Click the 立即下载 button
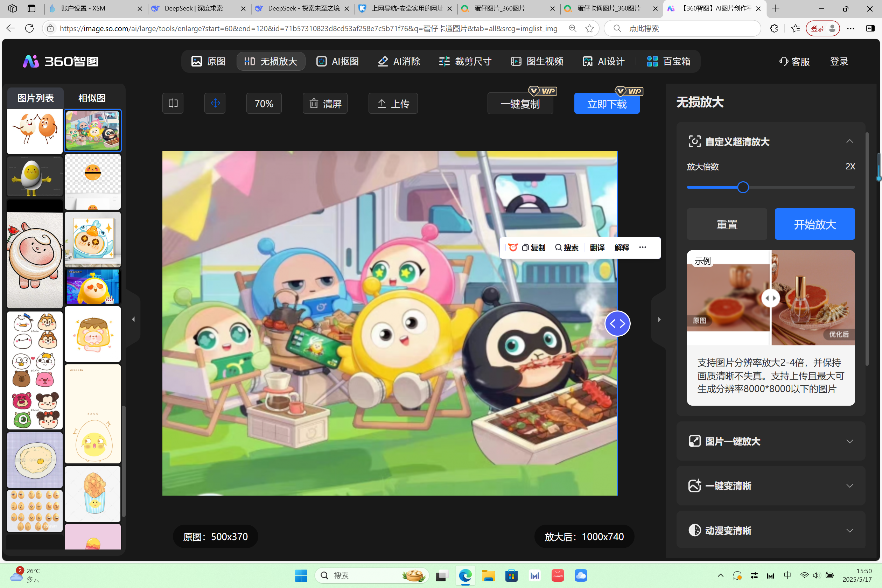This screenshot has width=882, height=588. tap(607, 104)
